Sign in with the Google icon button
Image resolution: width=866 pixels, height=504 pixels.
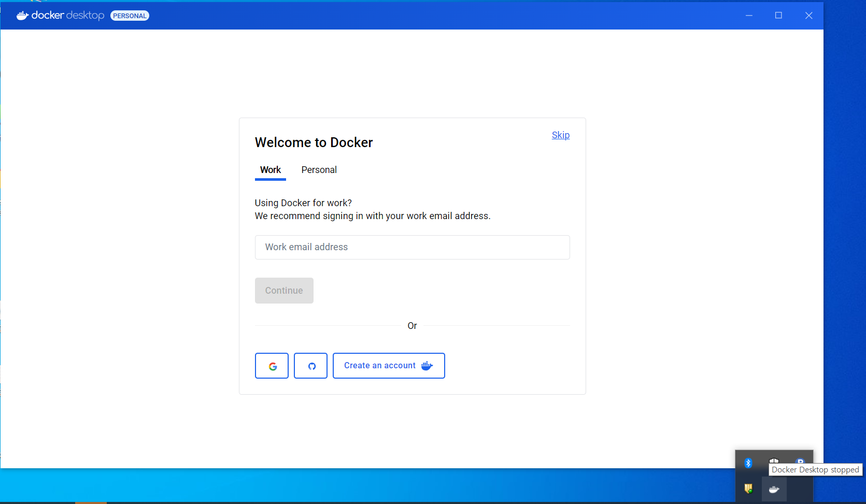(272, 366)
